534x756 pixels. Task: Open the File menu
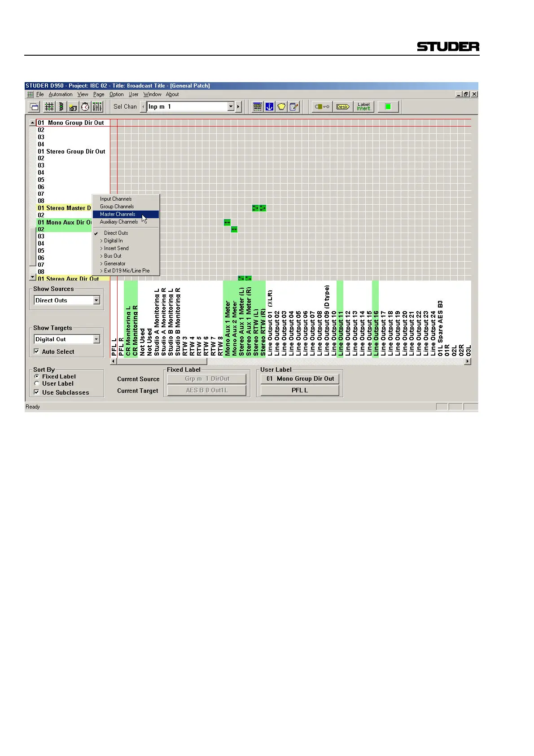40,94
